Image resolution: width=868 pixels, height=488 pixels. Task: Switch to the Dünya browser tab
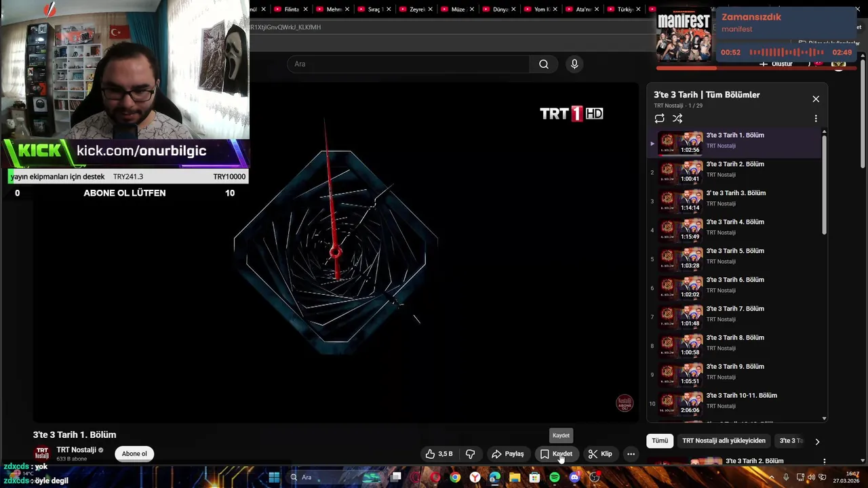(x=500, y=9)
